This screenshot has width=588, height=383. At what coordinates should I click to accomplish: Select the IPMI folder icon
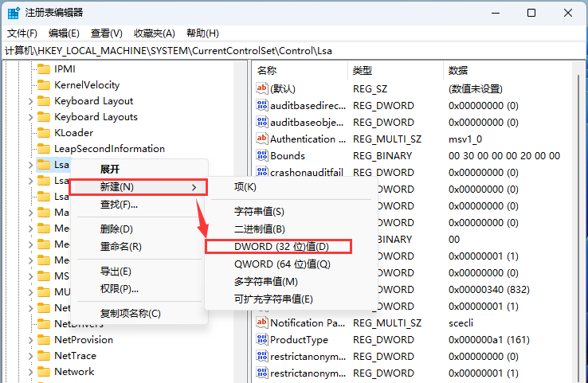(x=44, y=69)
